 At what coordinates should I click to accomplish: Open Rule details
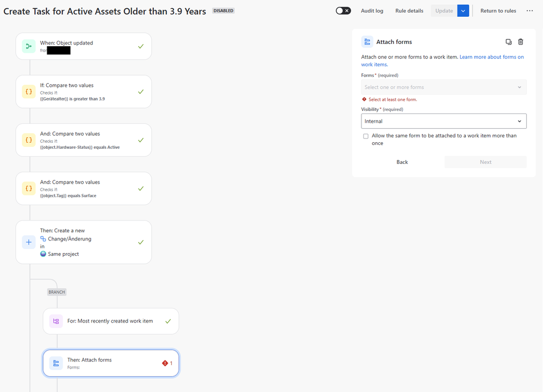tap(409, 11)
